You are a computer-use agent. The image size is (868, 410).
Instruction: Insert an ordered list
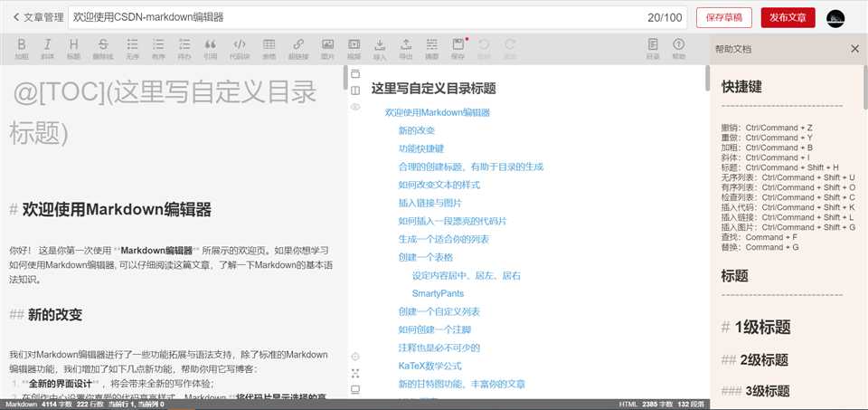coord(158,49)
